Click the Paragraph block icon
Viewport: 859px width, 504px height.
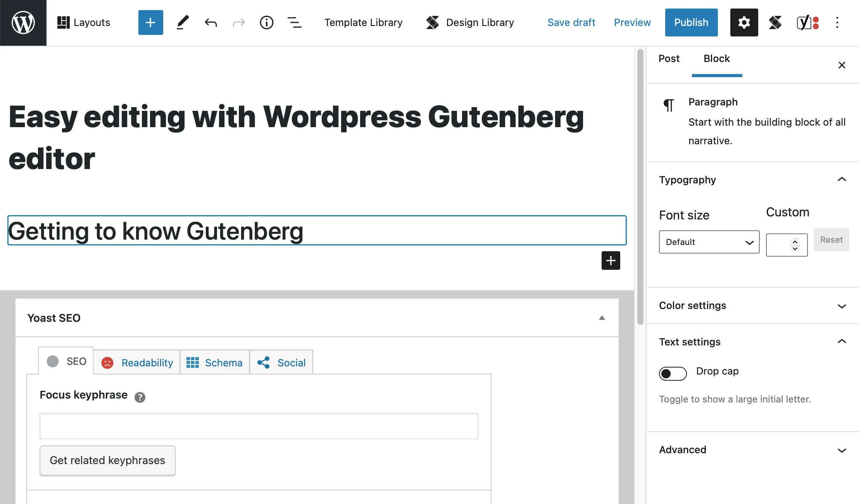[669, 105]
